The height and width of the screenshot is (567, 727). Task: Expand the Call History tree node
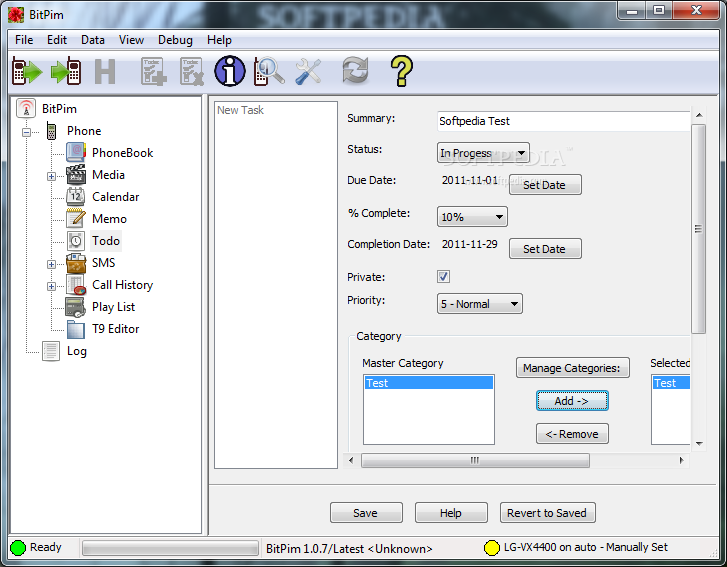coord(51,286)
